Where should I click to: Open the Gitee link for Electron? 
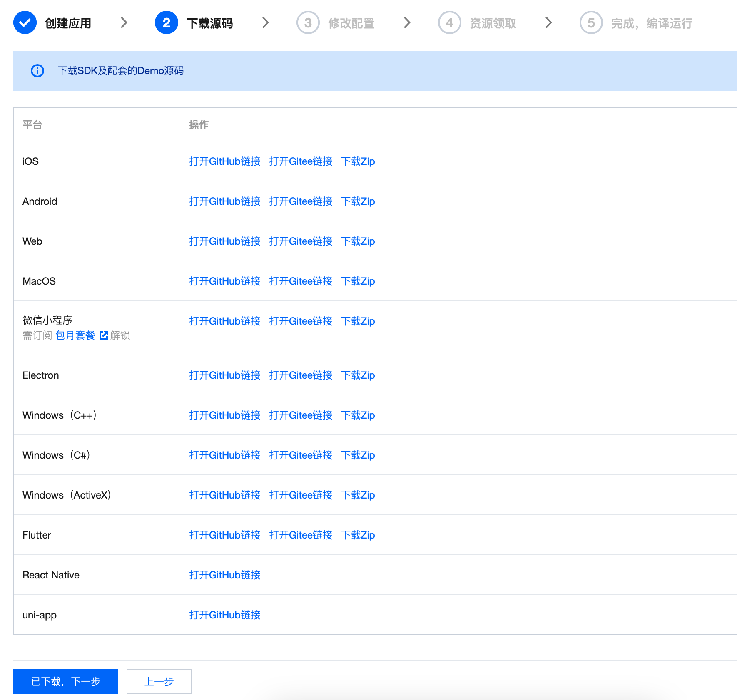tap(301, 375)
